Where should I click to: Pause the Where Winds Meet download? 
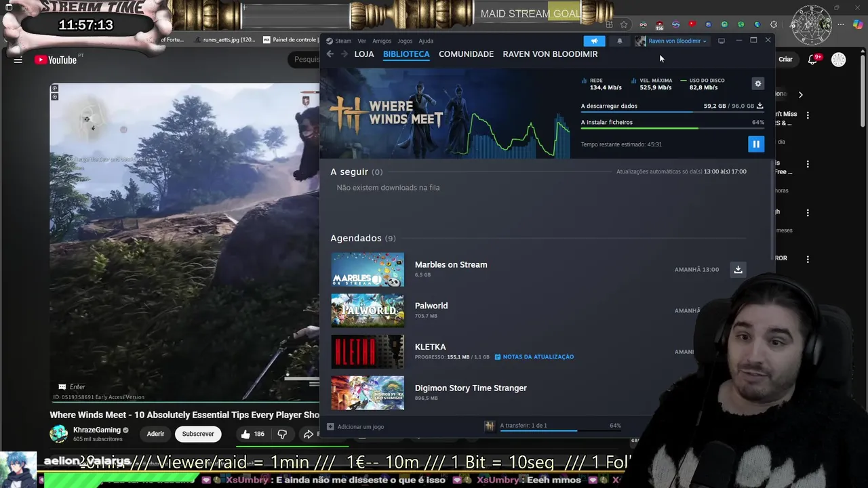[755, 144]
